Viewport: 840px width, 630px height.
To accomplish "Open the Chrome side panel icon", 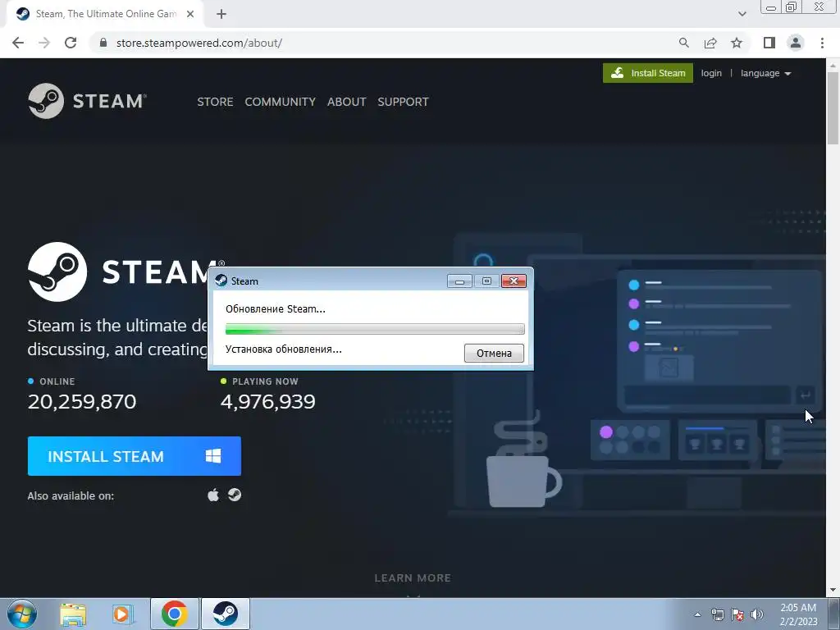I will [769, 43].
